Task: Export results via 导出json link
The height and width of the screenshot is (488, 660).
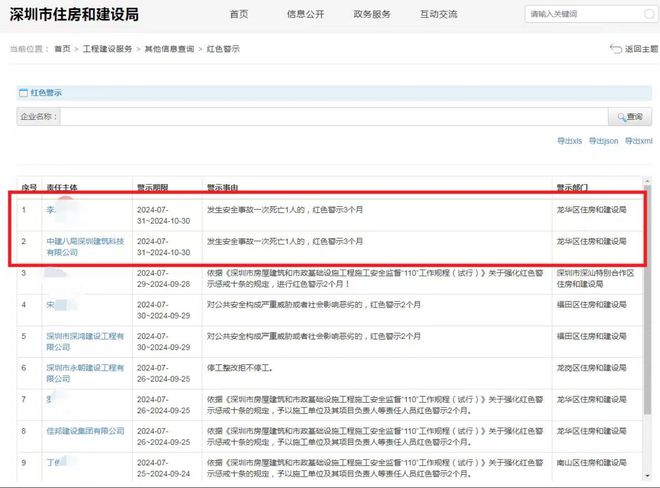Action: (604, 141)
